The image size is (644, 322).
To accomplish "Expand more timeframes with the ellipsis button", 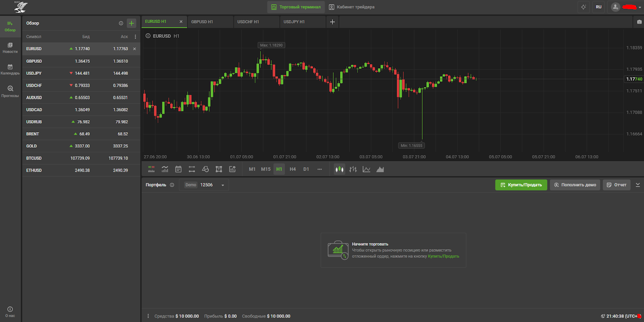I will (x=320, y=169).
